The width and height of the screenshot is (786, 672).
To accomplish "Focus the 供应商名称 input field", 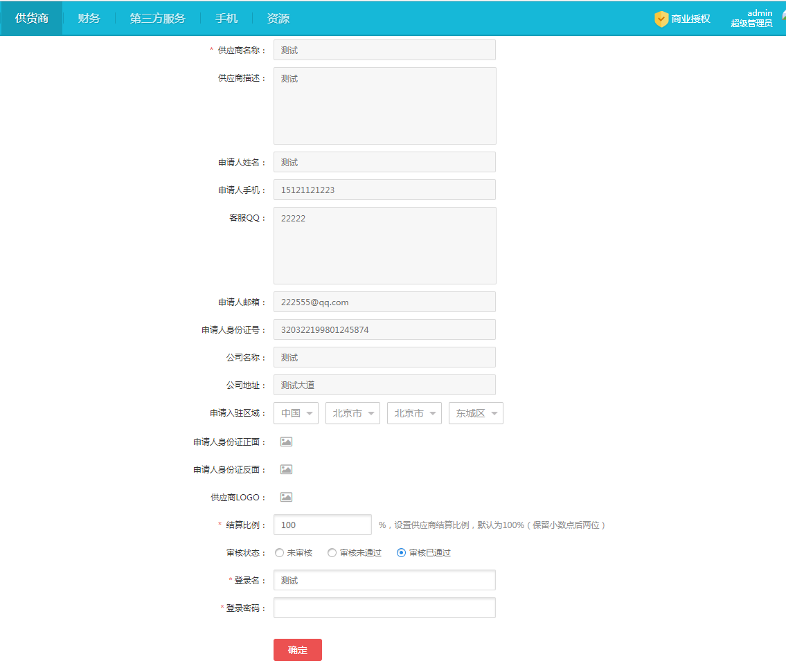I will (x=384, y=50).
